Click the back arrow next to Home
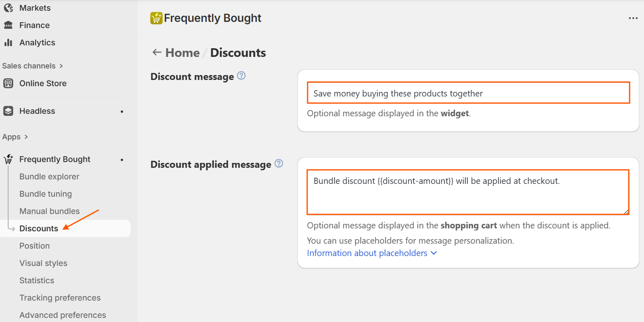644x322 pixels. [x=156, y=52]
